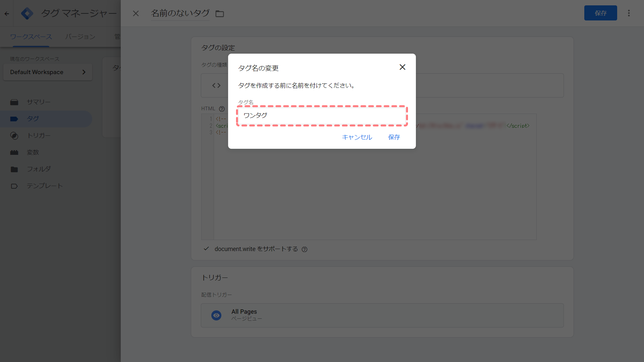Click the folder icon in sidebar

click(14, 169)
